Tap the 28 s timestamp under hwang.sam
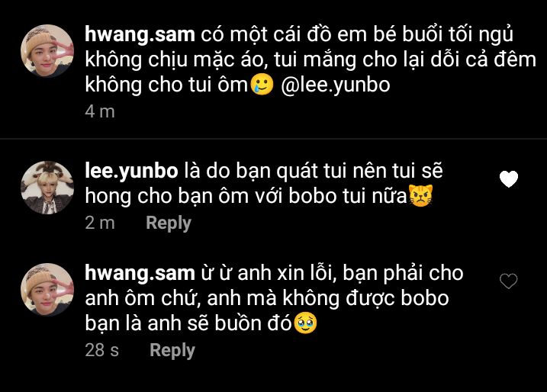This screenshot has width=547, height=392. click(102, 350)
